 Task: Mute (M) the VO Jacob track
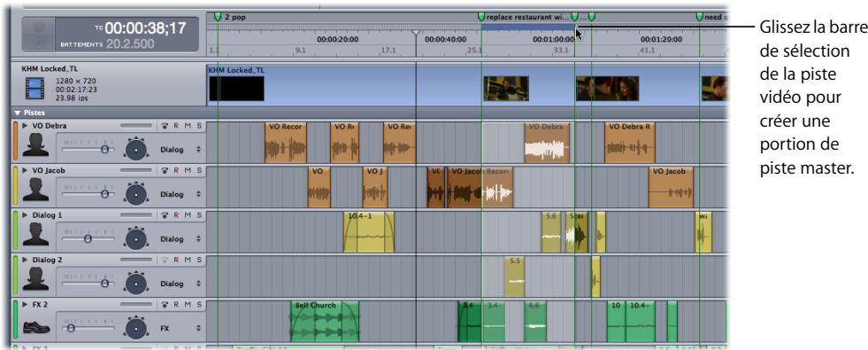(x=188, y=170)
